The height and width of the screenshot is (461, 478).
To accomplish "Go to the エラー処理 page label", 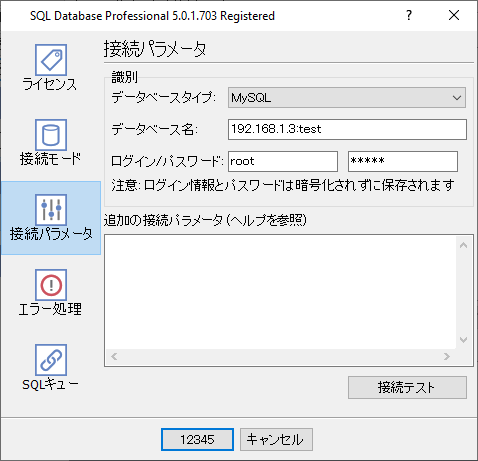I will click(50, 309).
